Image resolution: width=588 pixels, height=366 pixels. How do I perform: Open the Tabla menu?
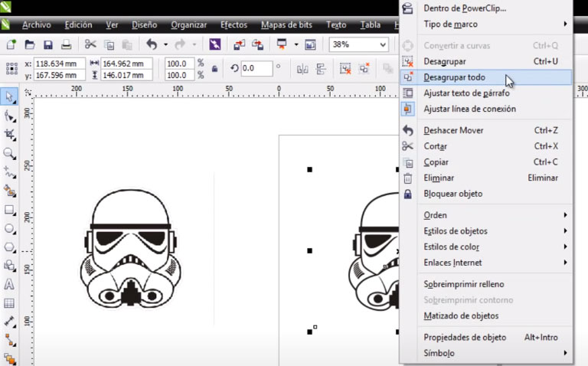click(x=370, y=25)
